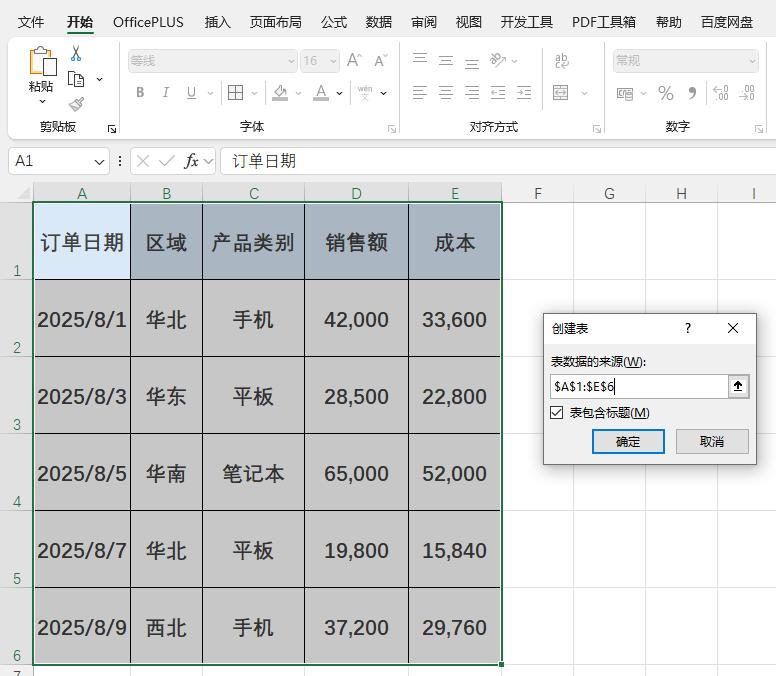Set top vertical alignment

click(420, 58)
